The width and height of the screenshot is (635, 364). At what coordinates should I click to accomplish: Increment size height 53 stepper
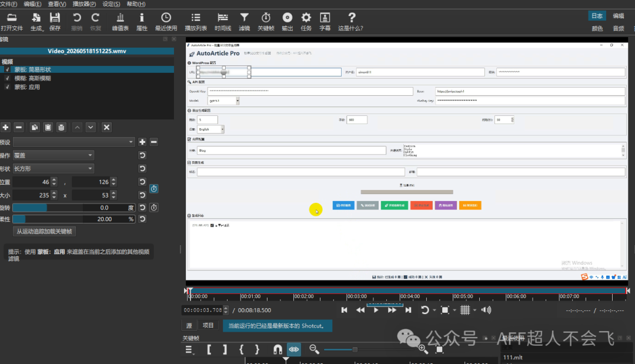(x=114, y=193)
